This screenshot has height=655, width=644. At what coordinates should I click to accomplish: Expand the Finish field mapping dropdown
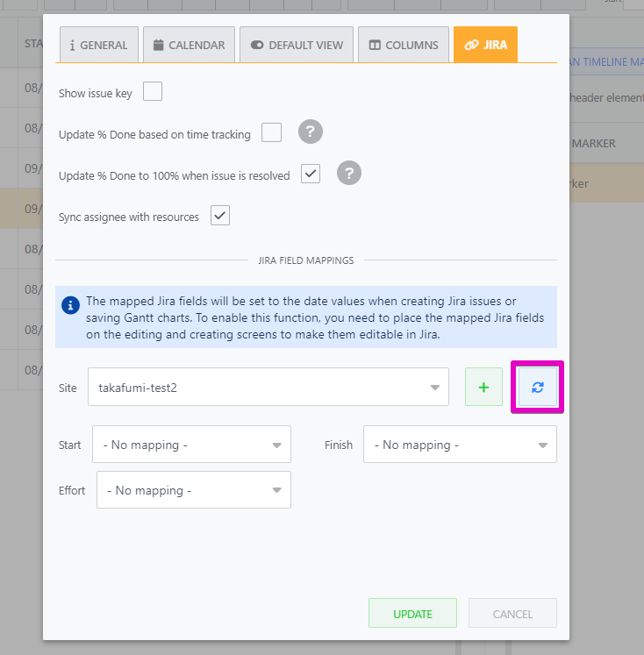click(460, 445)
